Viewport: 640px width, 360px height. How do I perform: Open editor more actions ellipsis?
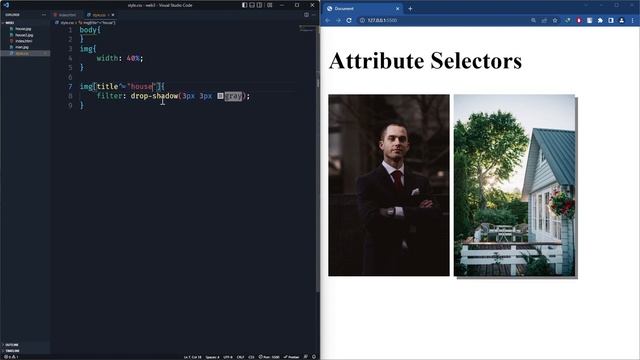click(313, 15)
